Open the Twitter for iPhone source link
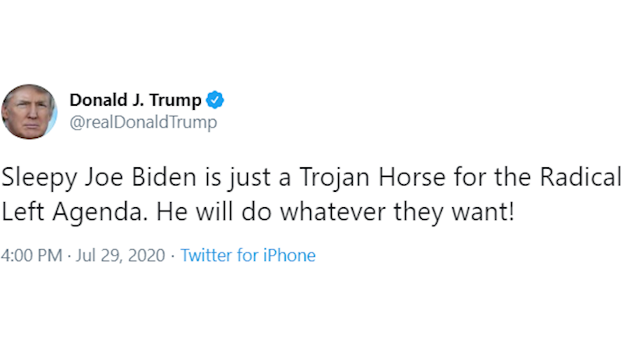This screenshot has height=364, width=630. 248,255
